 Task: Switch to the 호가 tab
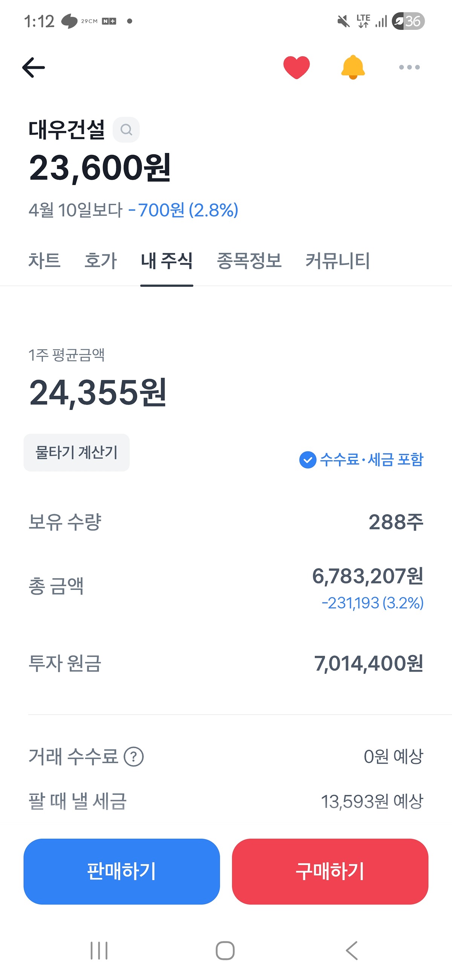[100, 261]
